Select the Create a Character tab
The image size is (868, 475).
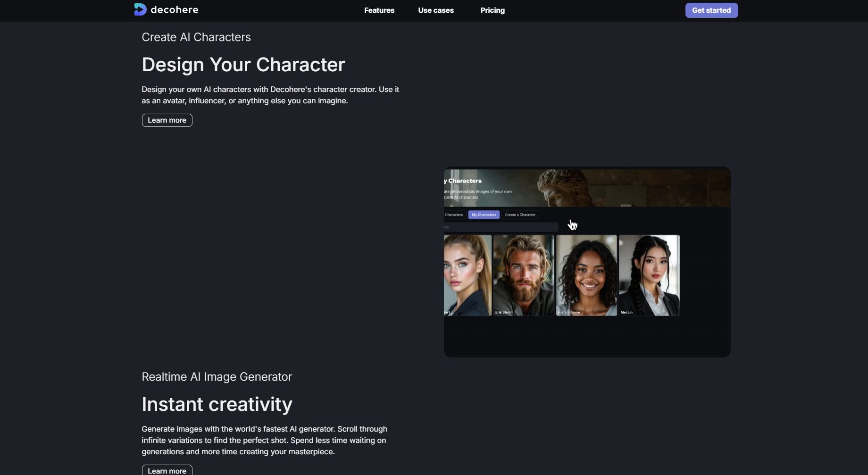point(520,215)
